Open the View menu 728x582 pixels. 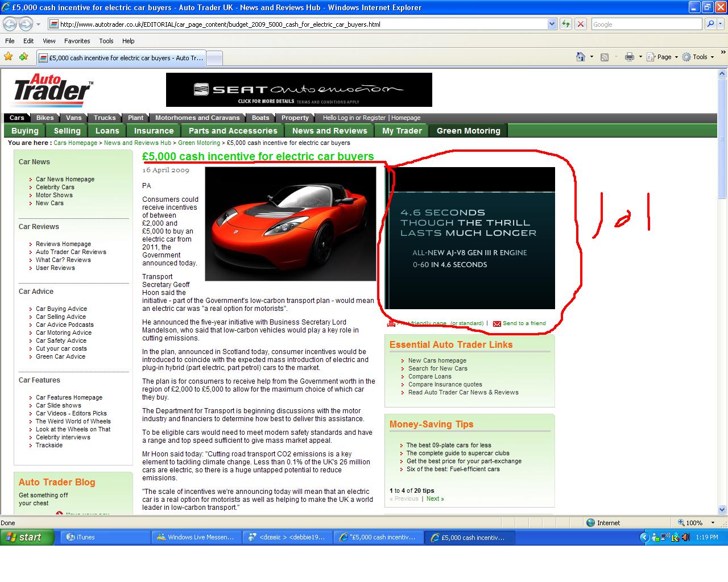[49, 41]
